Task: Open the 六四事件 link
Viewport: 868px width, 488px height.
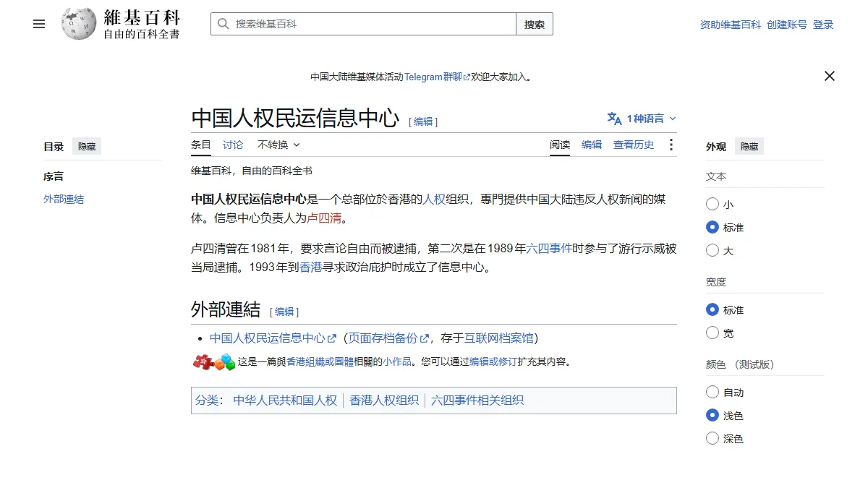Action: 549,249
